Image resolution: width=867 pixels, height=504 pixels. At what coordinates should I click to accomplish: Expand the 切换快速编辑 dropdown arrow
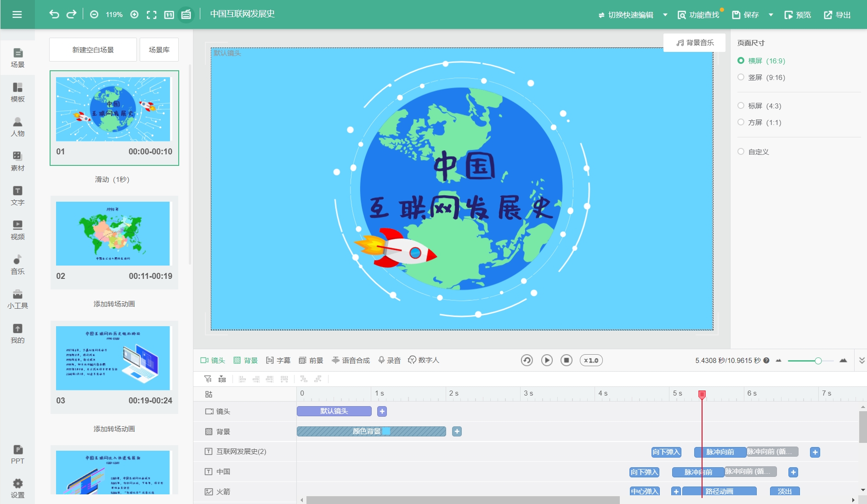click(x=665, y=15)
